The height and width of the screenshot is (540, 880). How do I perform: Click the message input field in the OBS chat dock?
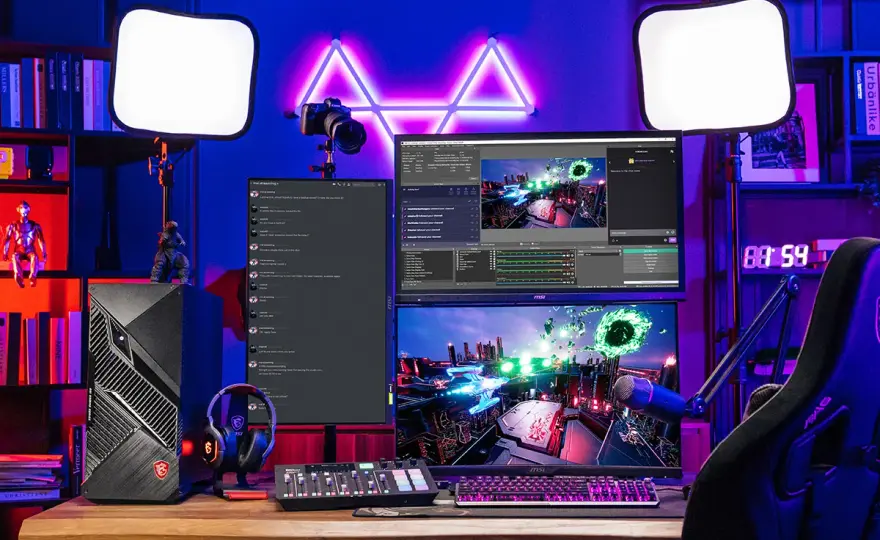[643, 233]
